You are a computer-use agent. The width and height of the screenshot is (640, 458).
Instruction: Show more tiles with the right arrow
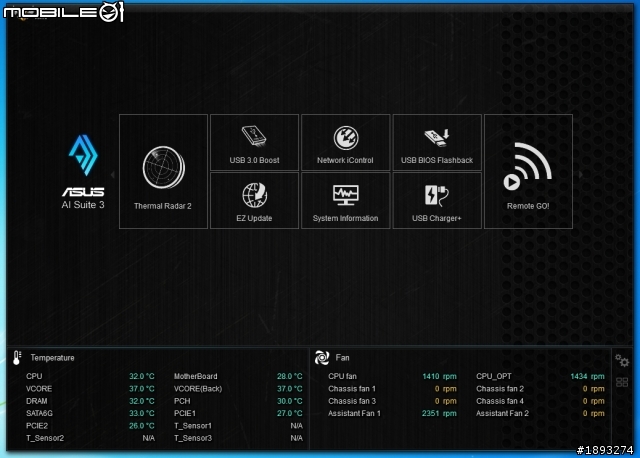pyautogui.click(x=580, y=174)
